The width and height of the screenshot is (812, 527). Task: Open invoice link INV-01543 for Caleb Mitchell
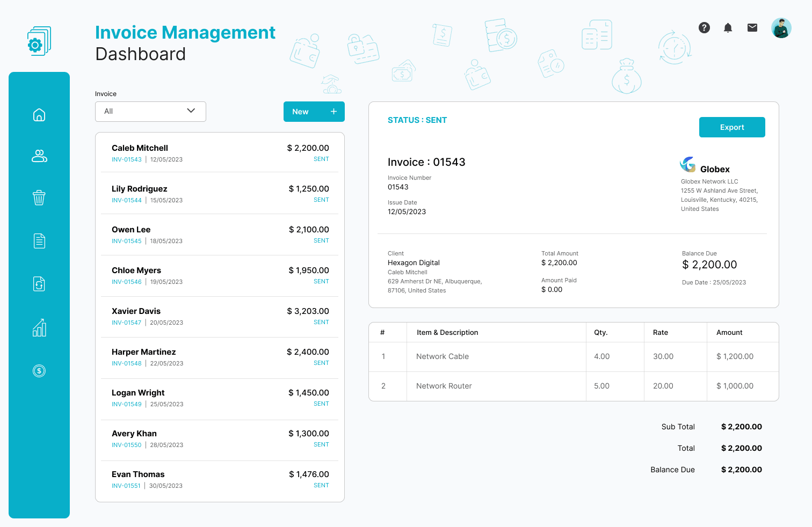pos(127,159)
